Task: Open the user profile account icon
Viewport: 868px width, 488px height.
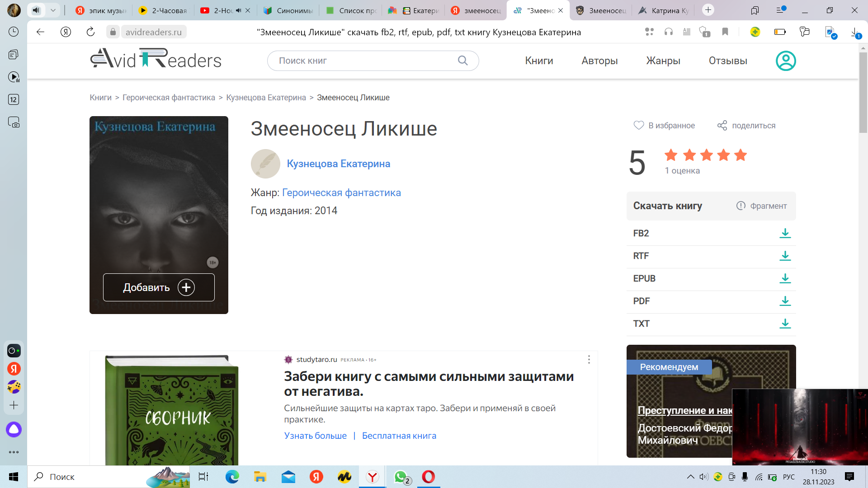Action: point(786,61)
